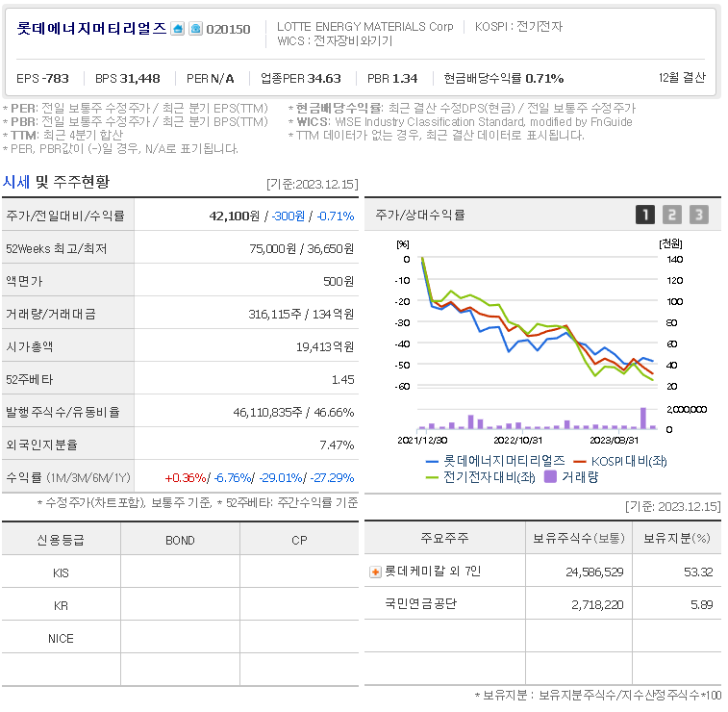Click the CP column header
The image size is (728, 712).
[x=299, y=540]
